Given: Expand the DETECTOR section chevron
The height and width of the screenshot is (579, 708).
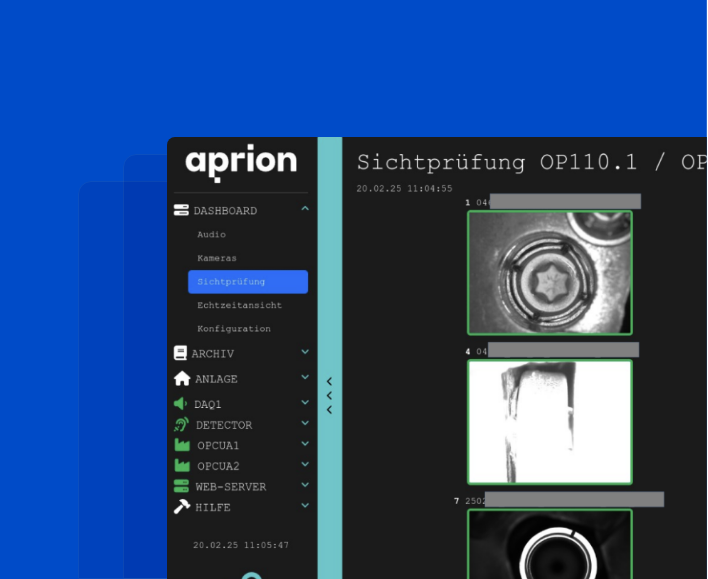Looking at the screenshot, I should pyautogui.click(x=305, y=423).
